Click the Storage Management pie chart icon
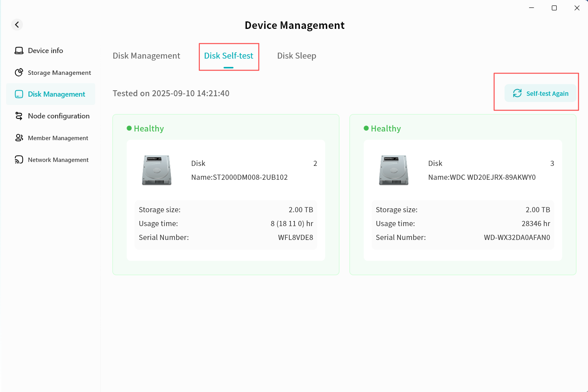 coord(19,72)
